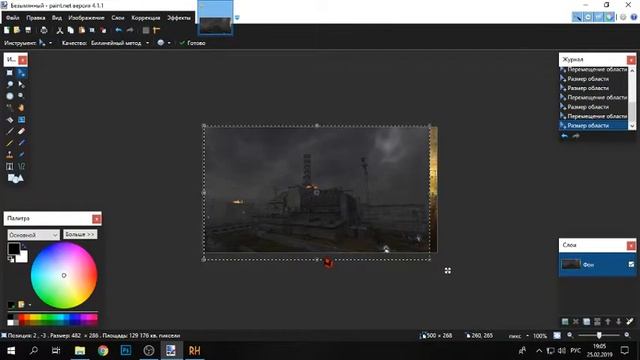This screenshot has width=640, height=360.
Task: Select the Rectangle Select tool
Action: 10,73
